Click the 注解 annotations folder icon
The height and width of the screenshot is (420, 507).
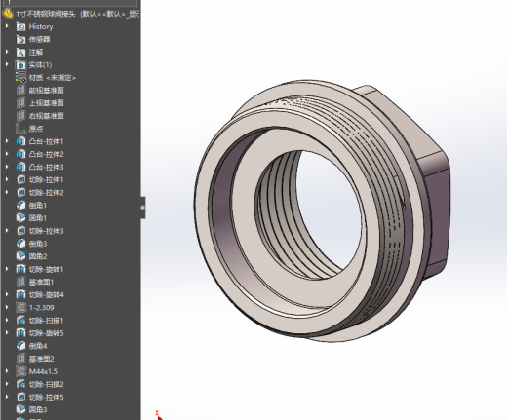pos(20,53)
